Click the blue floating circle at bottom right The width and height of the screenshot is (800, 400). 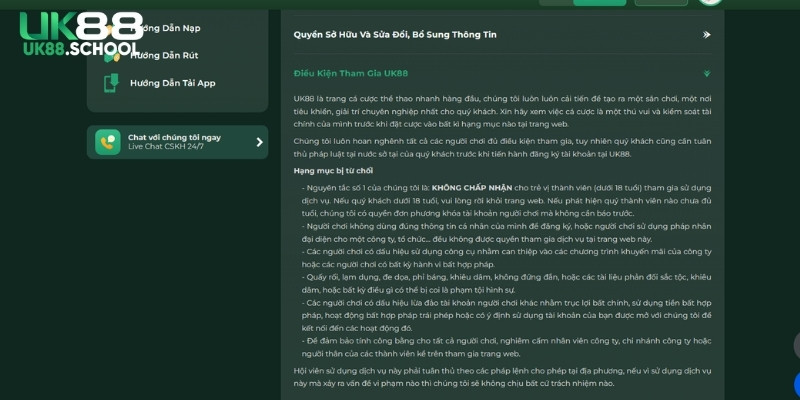[796, 384]
